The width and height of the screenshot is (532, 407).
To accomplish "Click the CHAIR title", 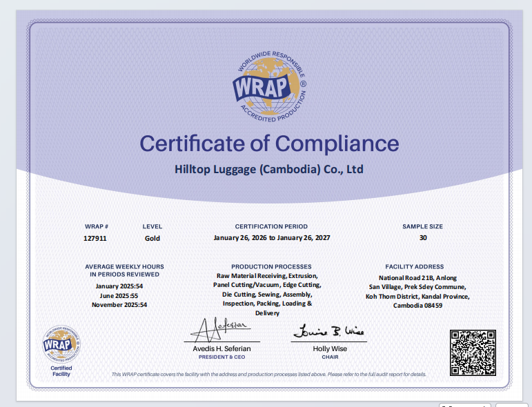I will pos(330,357).
